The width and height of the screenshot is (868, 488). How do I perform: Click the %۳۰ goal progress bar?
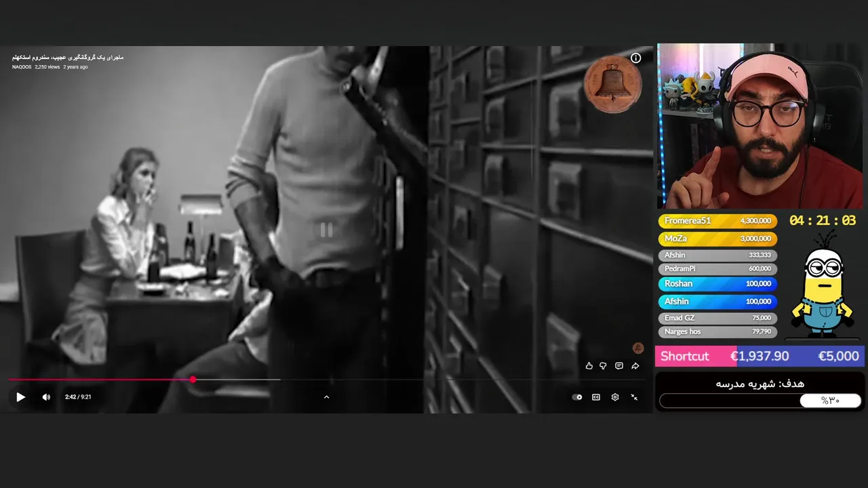760,401
